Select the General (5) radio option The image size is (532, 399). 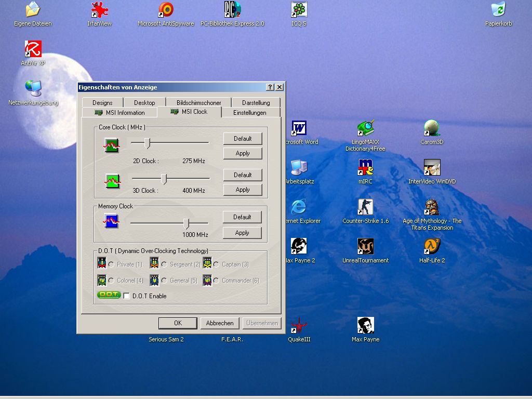coord(164,281)
